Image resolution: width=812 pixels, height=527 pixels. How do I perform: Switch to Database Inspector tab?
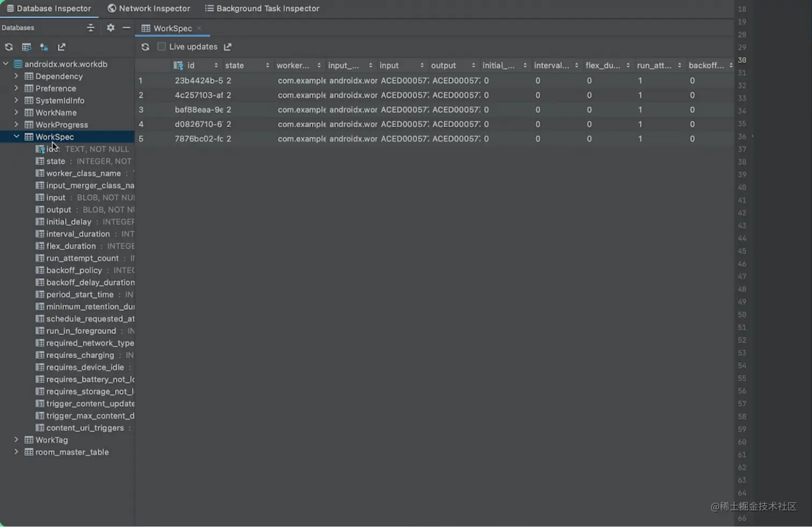(49, 9)
